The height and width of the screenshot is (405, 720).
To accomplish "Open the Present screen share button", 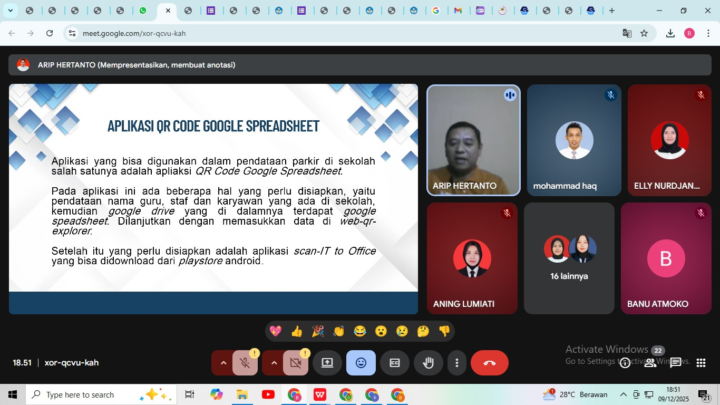I will tap(326, 362).
